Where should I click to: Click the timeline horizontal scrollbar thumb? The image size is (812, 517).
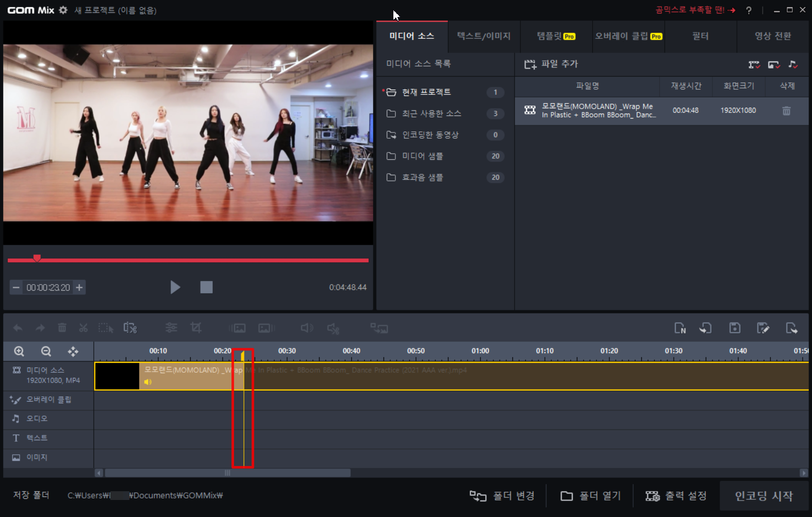coord(227,473)
